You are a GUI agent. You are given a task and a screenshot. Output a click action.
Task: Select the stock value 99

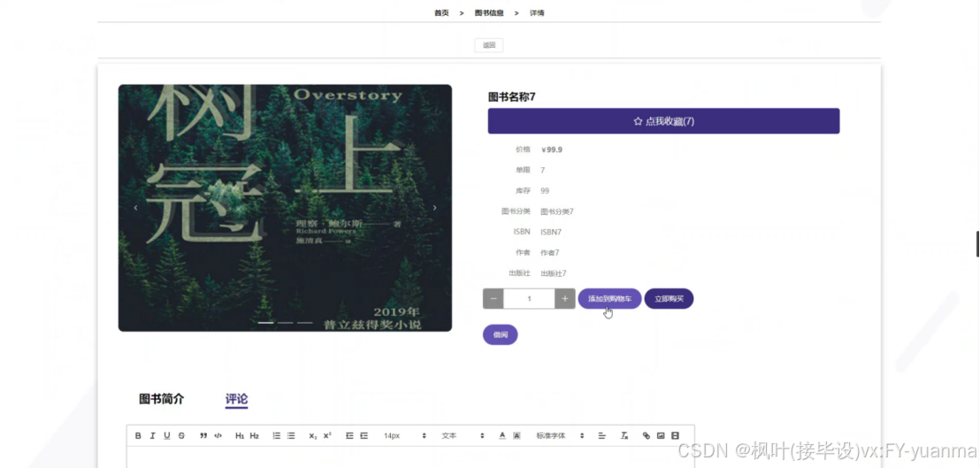545,190
